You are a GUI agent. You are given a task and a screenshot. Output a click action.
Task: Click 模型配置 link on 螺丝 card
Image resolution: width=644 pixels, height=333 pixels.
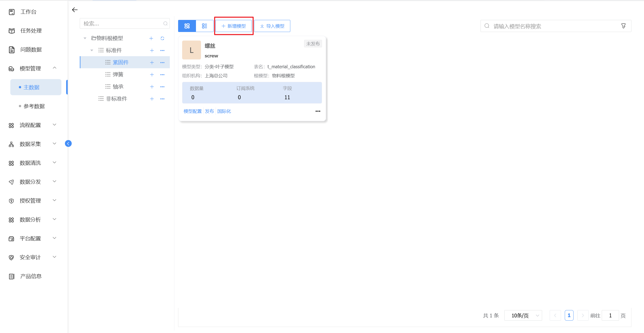pyautogui.click(x=192, y=111)
